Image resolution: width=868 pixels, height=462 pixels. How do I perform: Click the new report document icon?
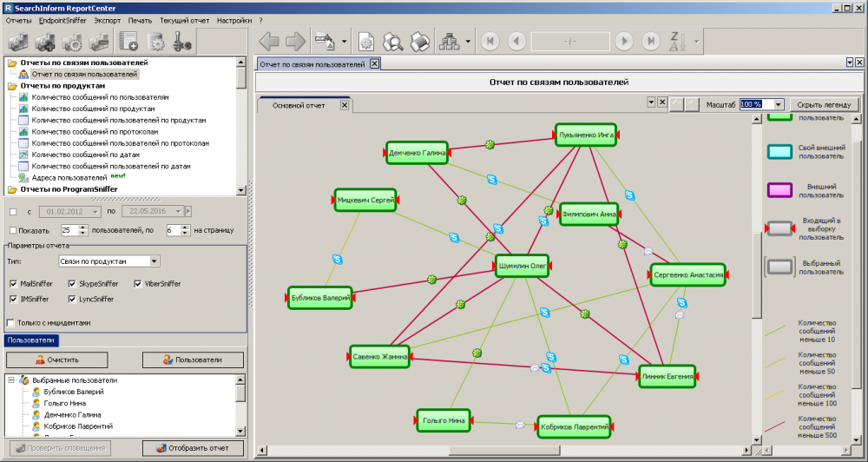128,43
